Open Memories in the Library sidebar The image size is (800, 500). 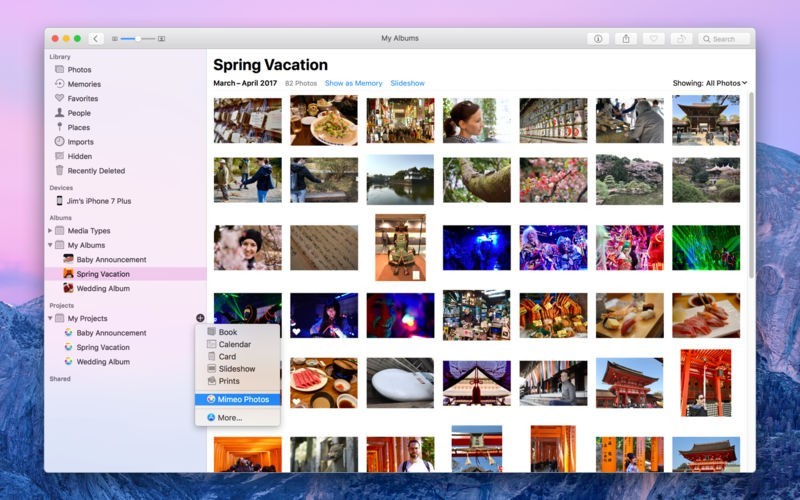pos(83,84)
